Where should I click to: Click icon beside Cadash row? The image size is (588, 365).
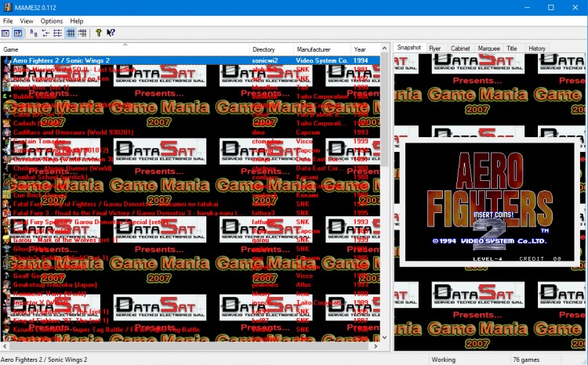point(7,123)
